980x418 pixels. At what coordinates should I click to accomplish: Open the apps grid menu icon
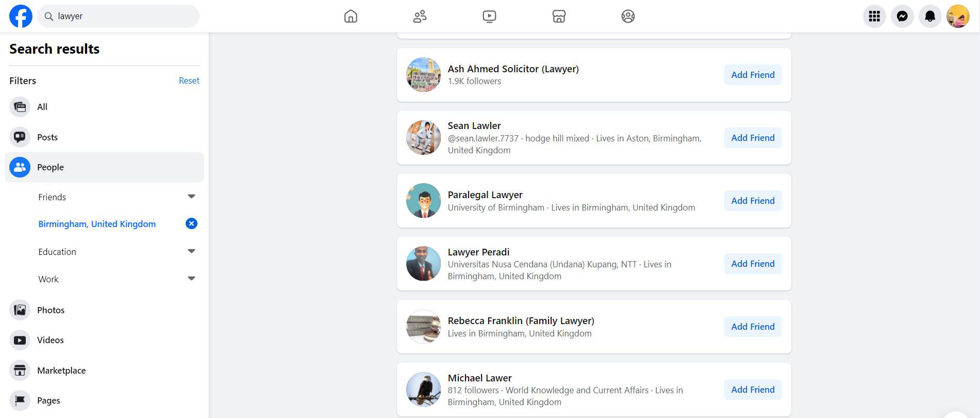click(x=874, y=17)
